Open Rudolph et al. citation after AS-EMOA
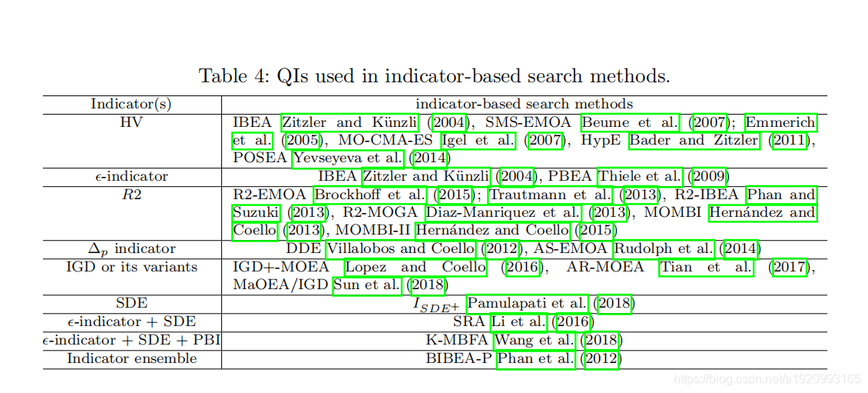 665,249
